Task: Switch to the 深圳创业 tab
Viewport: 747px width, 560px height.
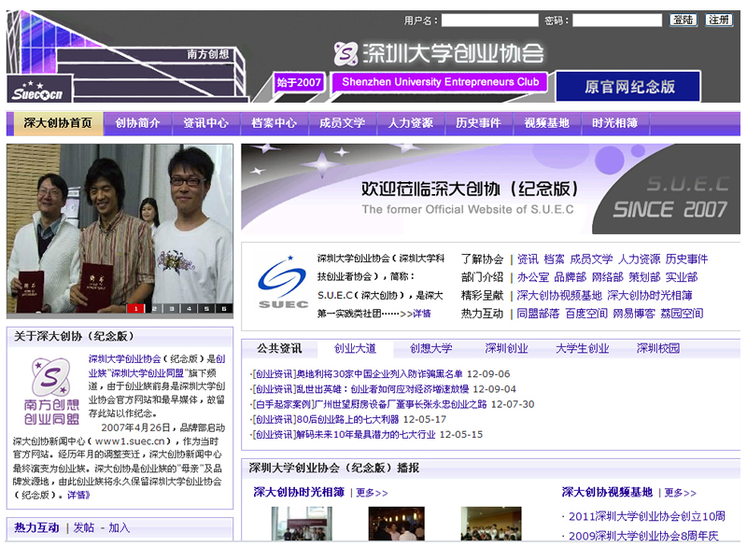Action: pyautogui.click(x=506, y=348)
